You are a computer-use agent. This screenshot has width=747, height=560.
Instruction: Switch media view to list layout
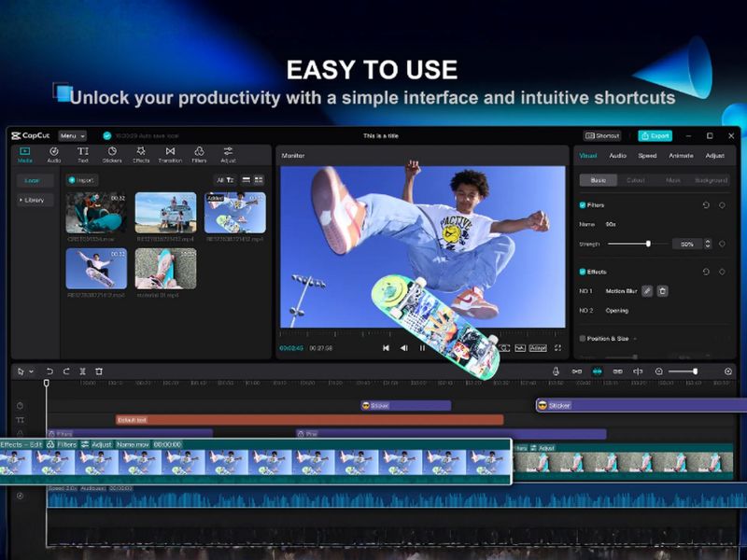pos(246,180)
